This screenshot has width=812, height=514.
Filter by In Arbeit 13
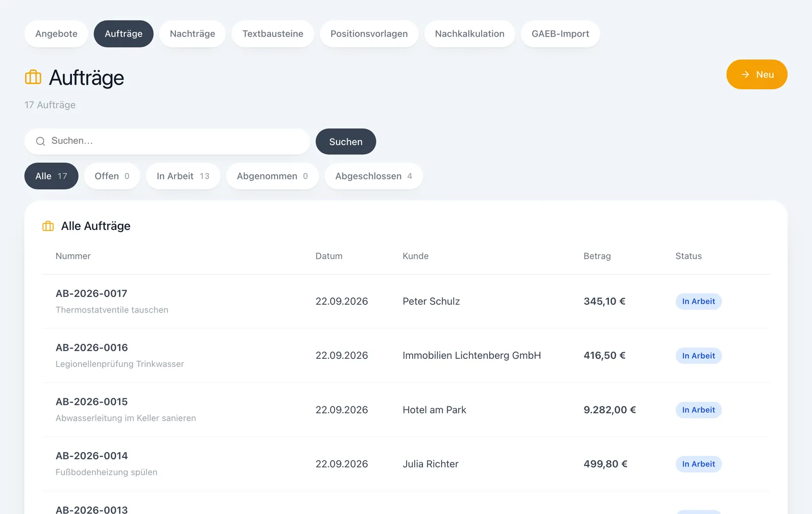coord(183,176)
